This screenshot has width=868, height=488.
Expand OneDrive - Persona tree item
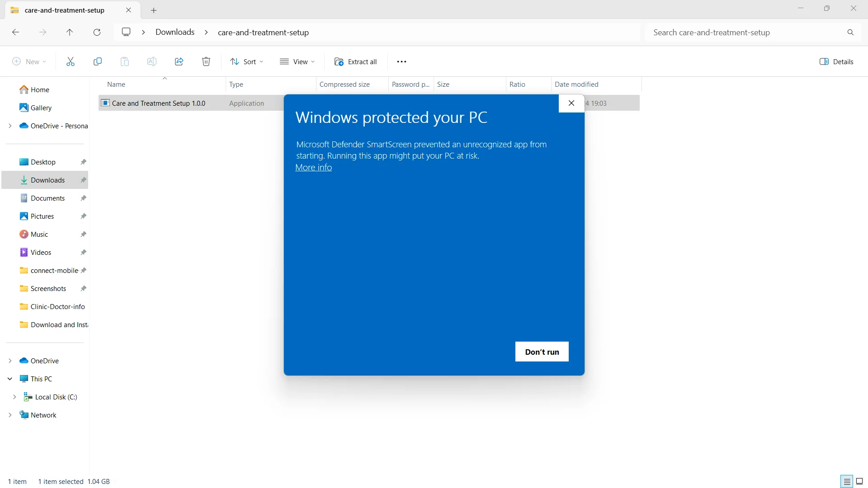9,125
